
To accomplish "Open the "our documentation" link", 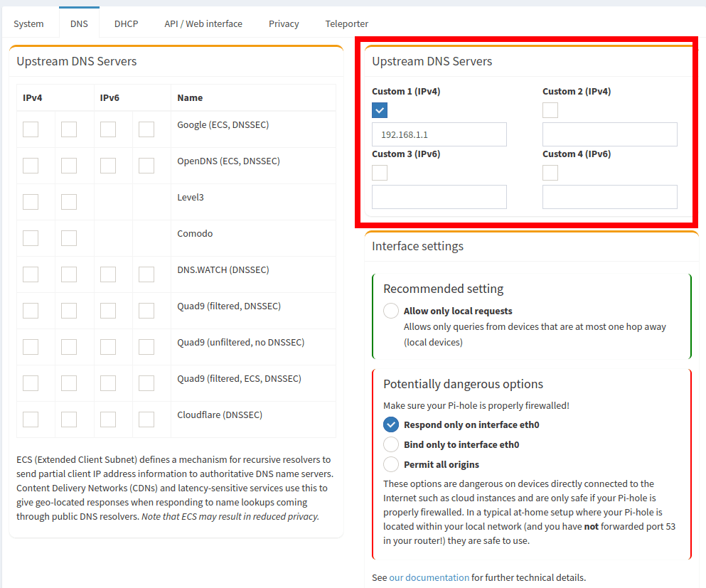I will [x=429, y=577].
